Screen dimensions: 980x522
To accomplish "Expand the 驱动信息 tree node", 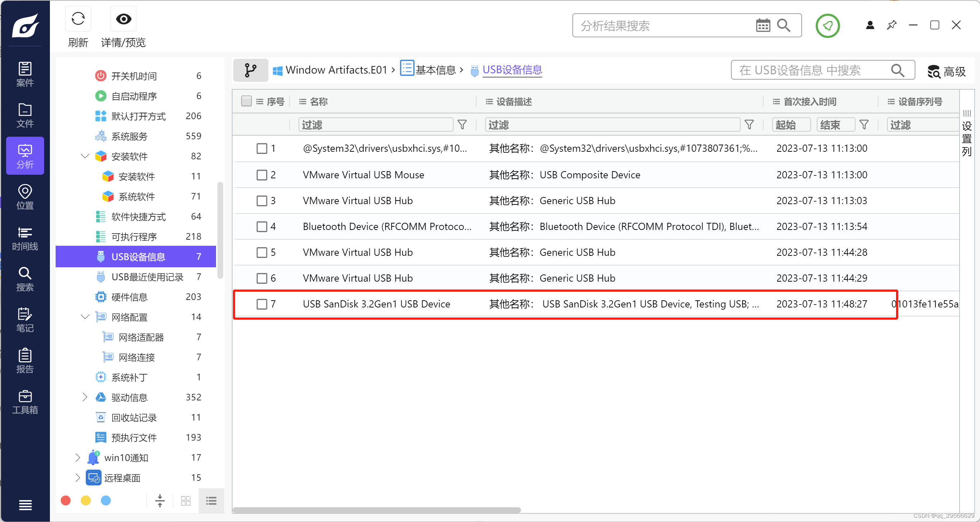I will [x=85, y=397].
